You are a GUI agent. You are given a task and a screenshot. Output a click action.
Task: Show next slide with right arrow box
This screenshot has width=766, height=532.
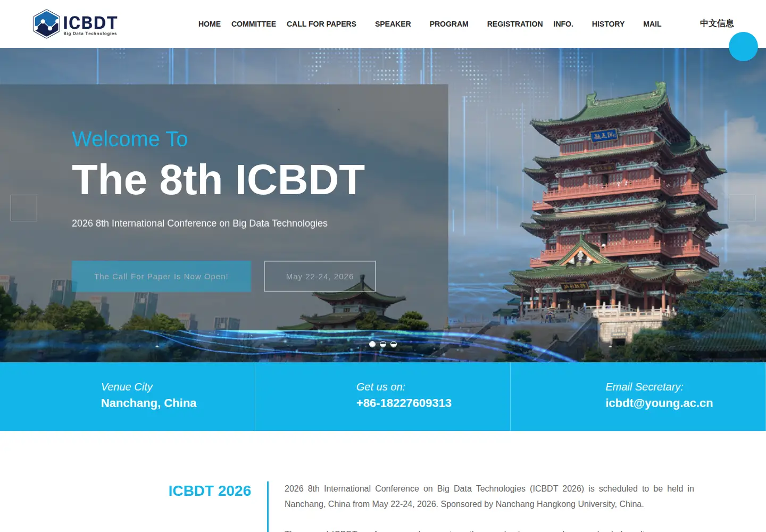coord(742,208)
